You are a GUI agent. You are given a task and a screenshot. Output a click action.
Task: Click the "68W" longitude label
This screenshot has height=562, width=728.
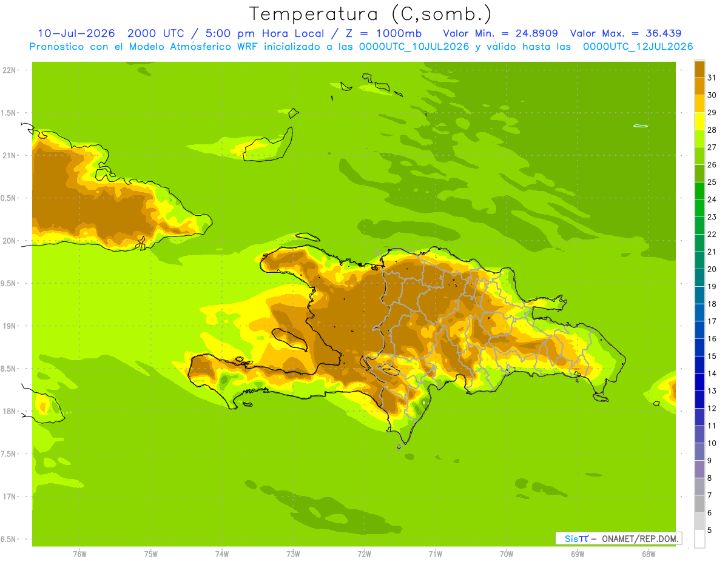(x=649, y=554)
